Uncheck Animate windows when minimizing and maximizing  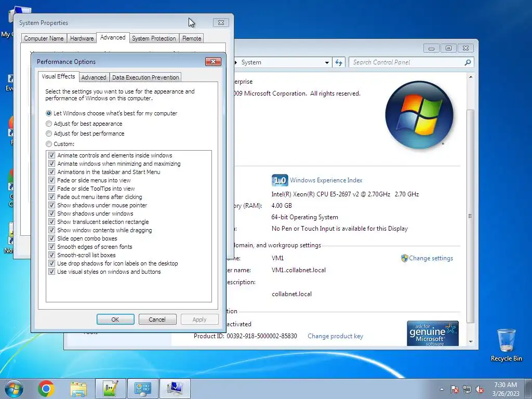tap(51, 164)
